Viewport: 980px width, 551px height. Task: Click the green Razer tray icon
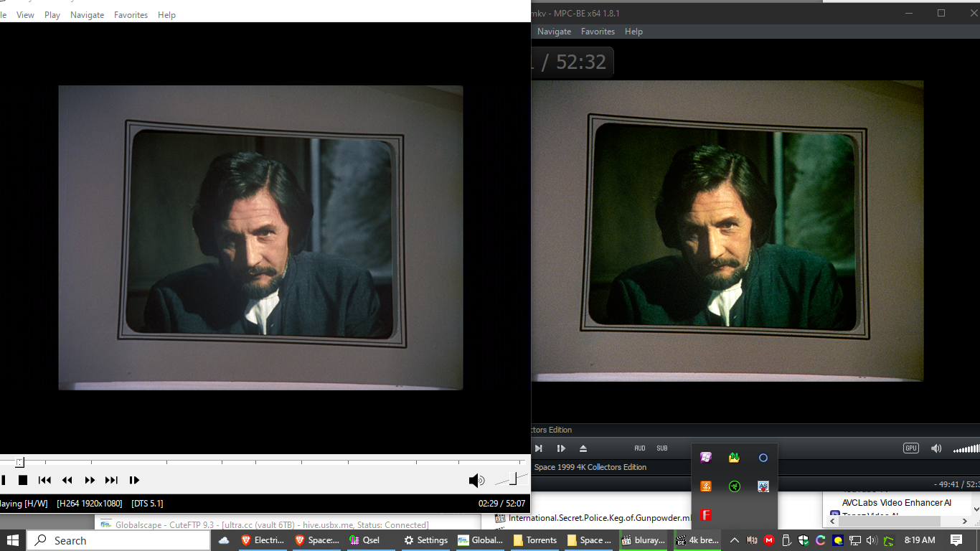735,486
